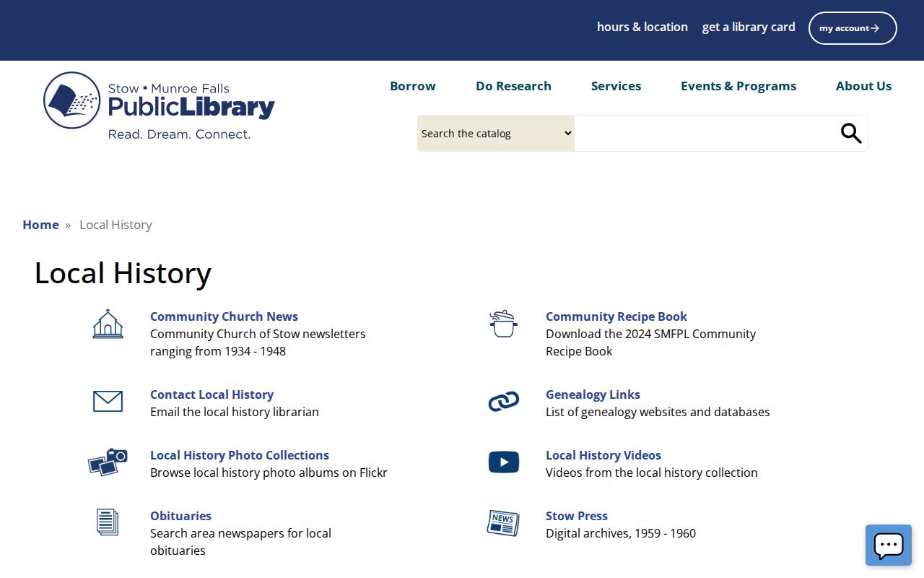Image resolution: width=924 pixels, height=578 pixels.
Task: Visit Local History Photo Collections link
Action: pos(240,455)
